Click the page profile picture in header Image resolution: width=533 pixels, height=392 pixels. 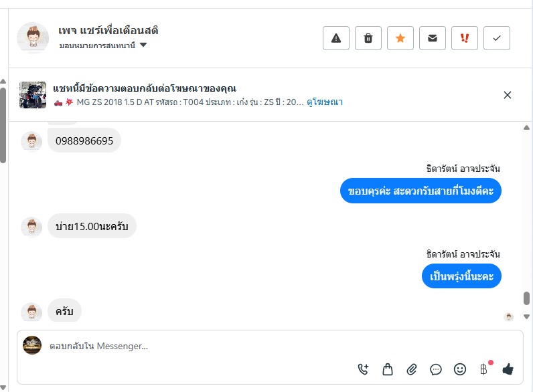33,38
